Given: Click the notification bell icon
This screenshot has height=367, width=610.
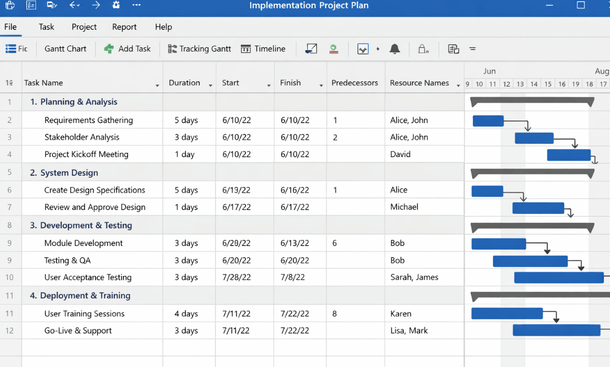Looking at the screenshot, I should [394, 49].
